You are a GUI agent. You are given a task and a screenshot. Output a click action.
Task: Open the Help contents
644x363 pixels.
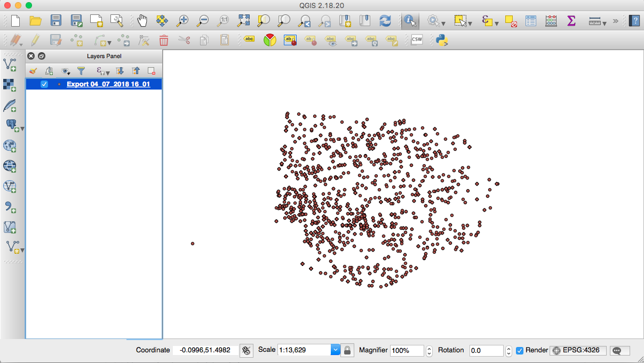tap(634, 21)
